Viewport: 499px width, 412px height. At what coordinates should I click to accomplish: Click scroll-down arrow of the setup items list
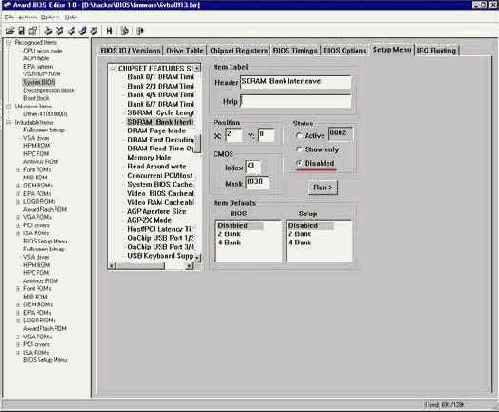(x=197, y=257)
